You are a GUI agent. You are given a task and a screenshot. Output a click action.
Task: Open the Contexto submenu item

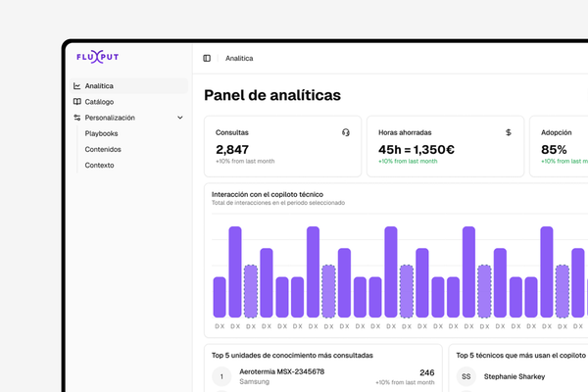pyautogui.click(x=99, y=165)
